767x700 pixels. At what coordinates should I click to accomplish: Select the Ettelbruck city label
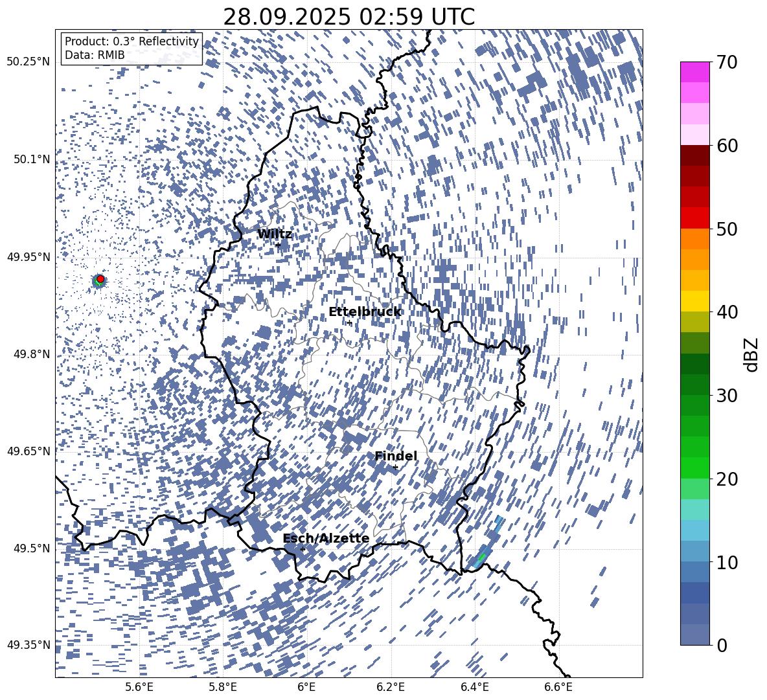pos(365,312)
